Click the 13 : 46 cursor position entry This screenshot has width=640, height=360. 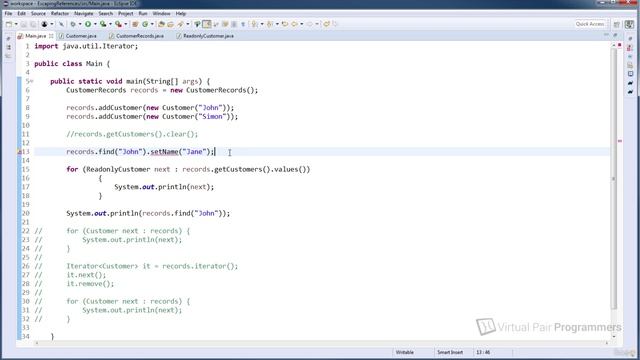[483, 352]
